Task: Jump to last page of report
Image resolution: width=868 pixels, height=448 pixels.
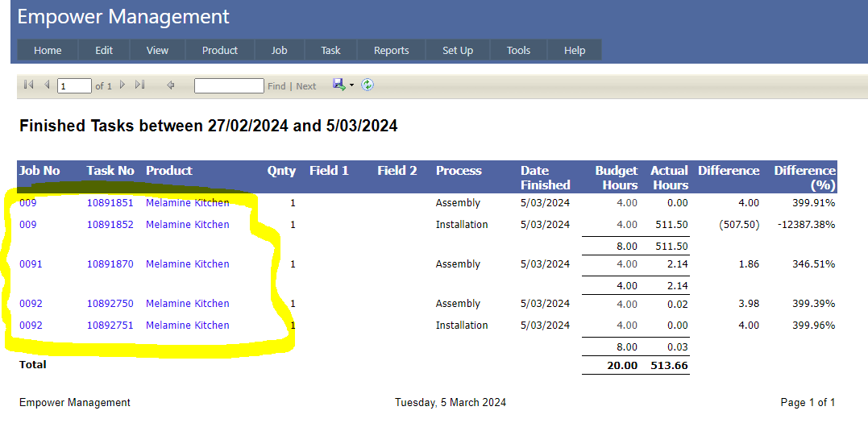Action: [x=139, y=85]
